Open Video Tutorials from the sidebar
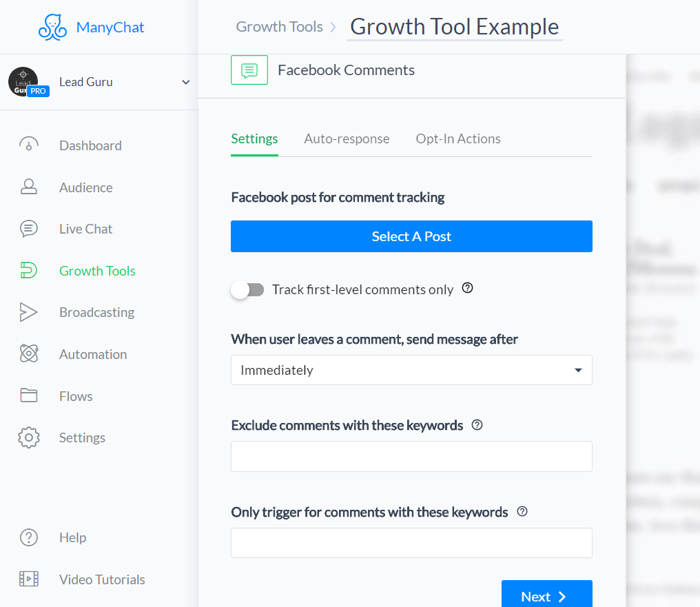700x607 pixels. click(102, 579)
